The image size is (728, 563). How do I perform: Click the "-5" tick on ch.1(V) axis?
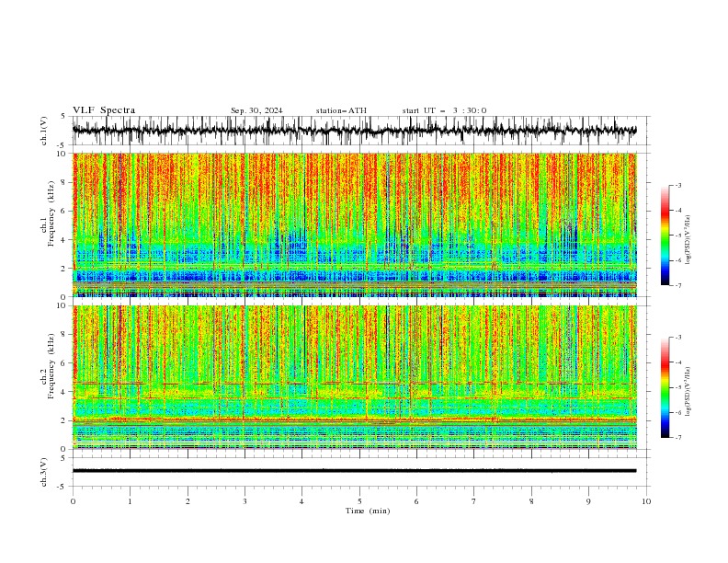(x=63, y=145)
